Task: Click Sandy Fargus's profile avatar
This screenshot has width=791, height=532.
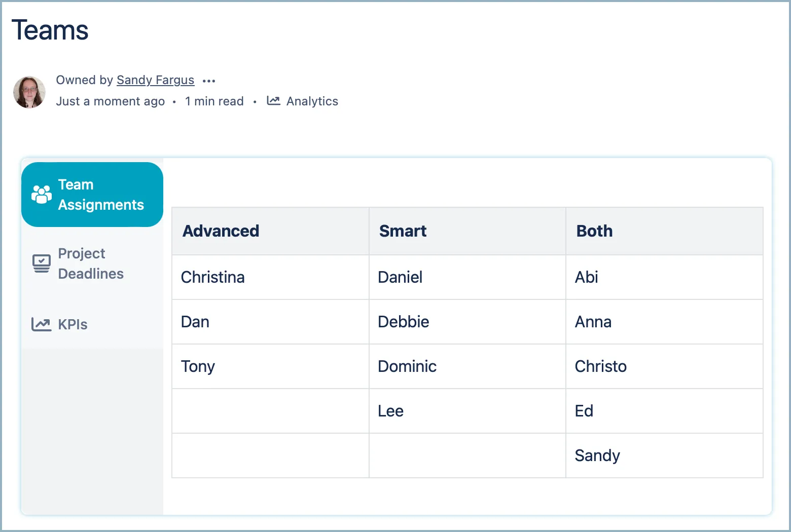Action: point(29,92)
